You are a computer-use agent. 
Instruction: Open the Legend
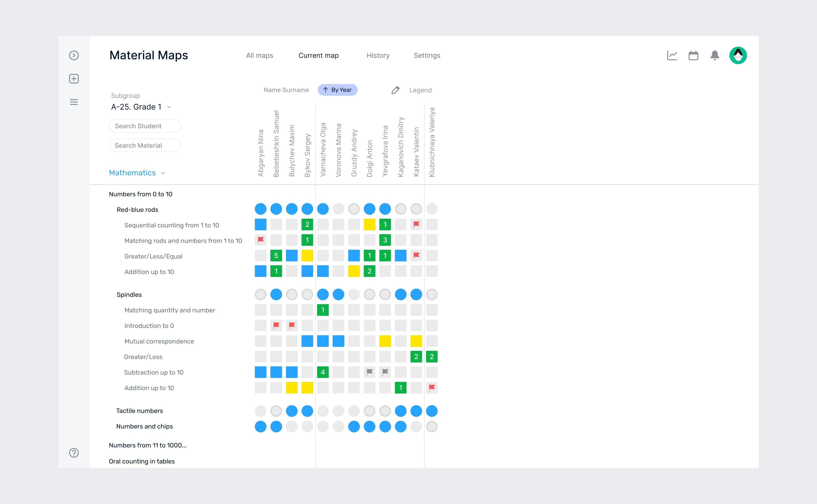[x=420, y=90]
